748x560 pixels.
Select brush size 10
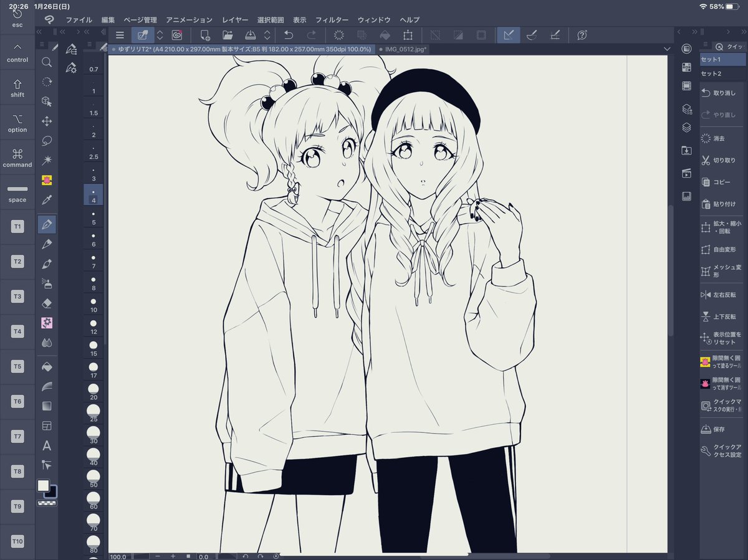pos(93,305)
